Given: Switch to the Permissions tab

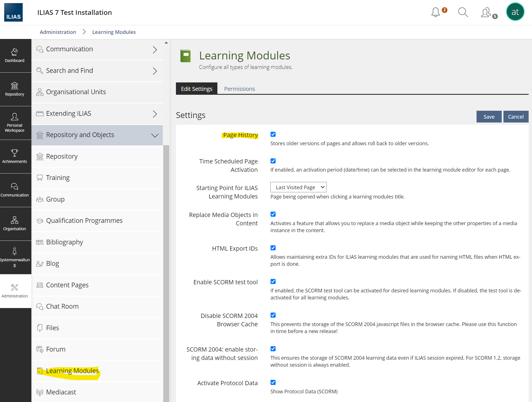Looking at the screenshot, I should [239, 89].
